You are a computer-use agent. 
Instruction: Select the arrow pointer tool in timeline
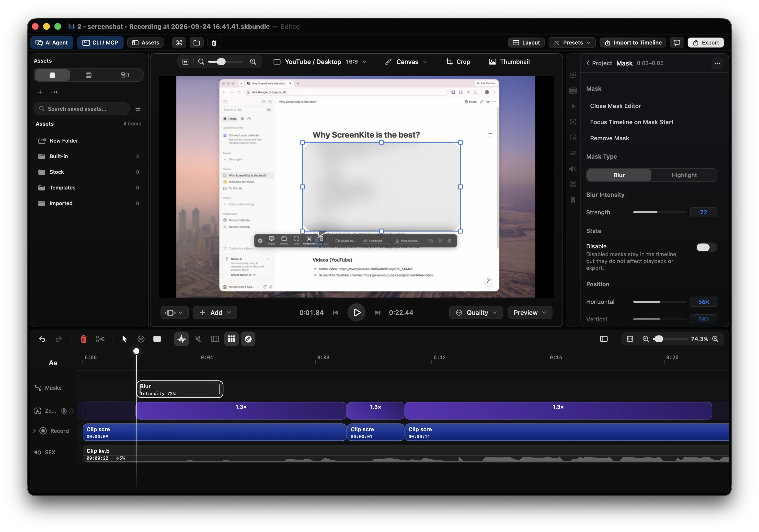click(x=124, y=339)
